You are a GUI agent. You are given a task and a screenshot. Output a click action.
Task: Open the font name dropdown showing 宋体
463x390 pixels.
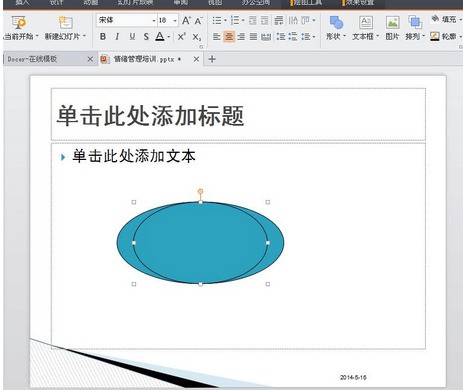click(154, 21)
